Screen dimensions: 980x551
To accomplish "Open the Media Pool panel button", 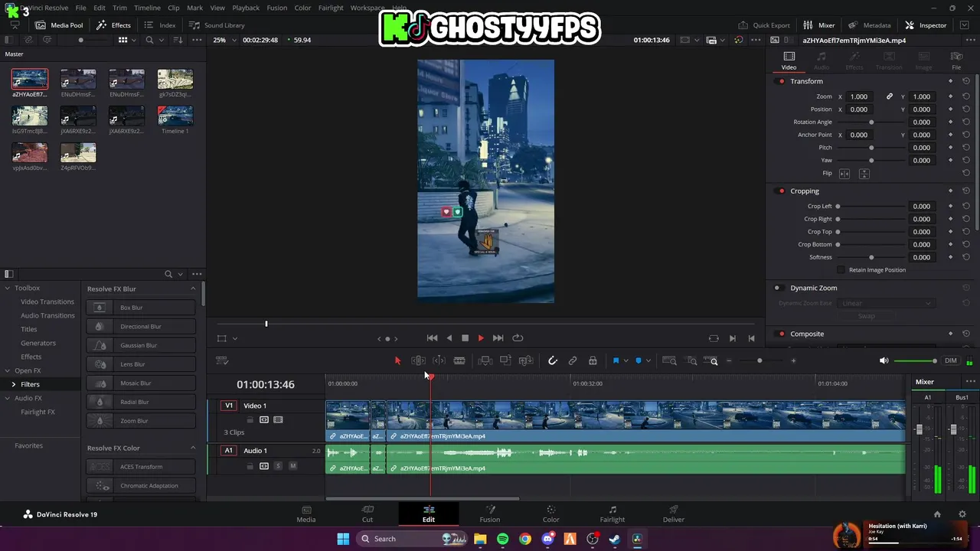I will 60,25.
